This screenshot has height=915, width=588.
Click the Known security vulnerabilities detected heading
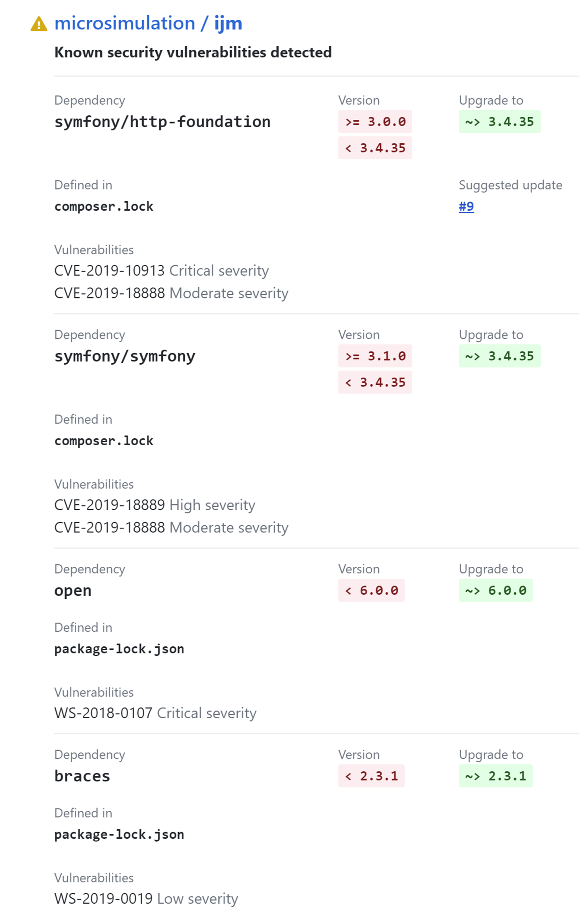193,52
